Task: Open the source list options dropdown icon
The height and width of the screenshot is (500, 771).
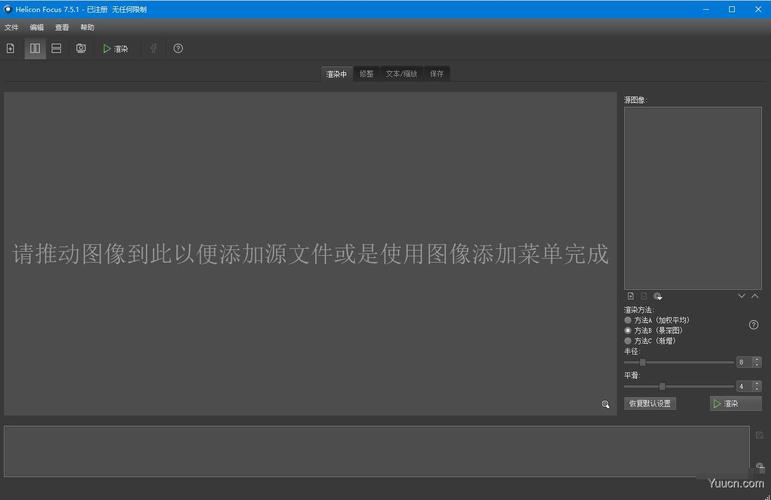Action: coord(657,296)
